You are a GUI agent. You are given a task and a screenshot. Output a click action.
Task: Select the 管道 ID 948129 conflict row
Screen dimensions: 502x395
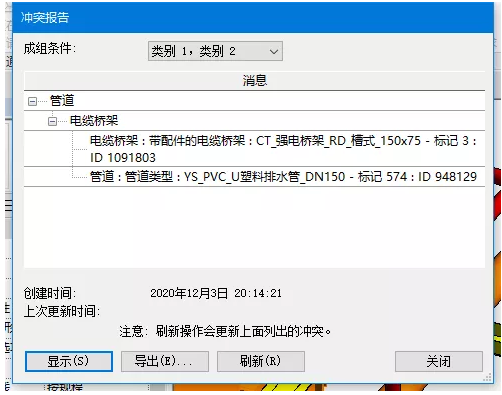coord(254,177)
